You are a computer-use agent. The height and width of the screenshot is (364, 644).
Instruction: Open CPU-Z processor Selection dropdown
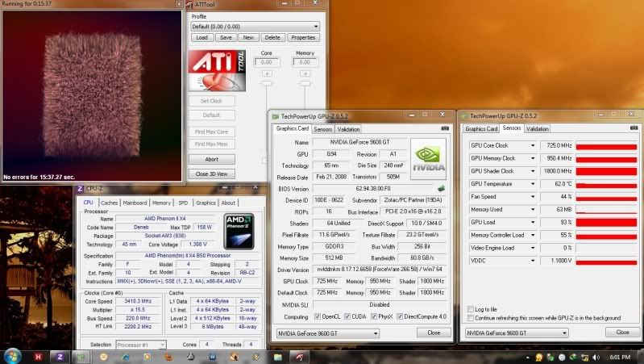[141, 345]
